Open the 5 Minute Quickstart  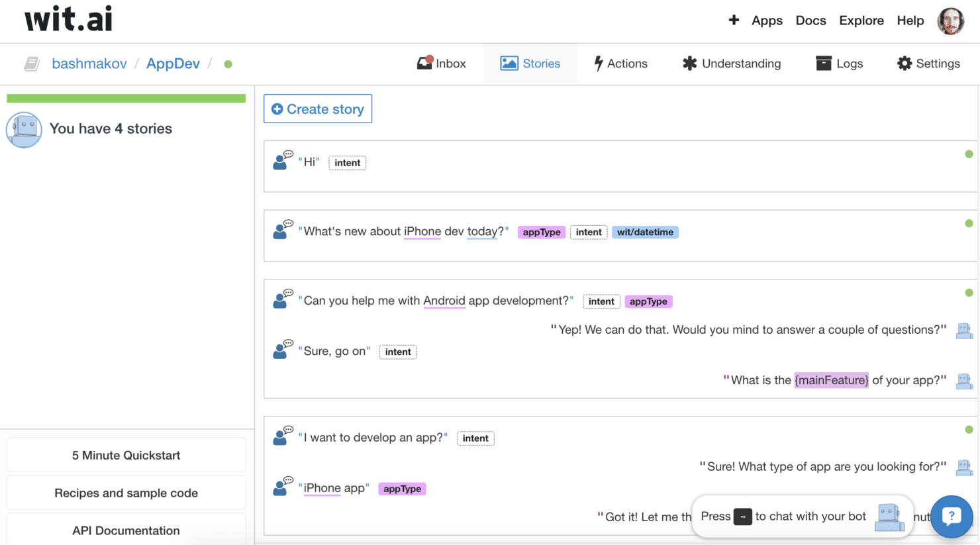click(126, 456)
